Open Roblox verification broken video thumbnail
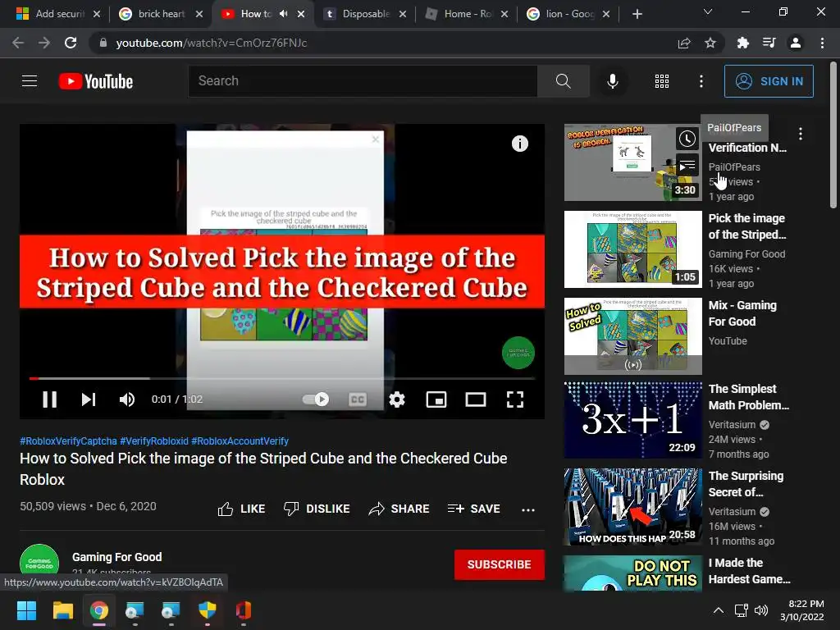The height and width of the screenshot is (630, 840). 632,162
